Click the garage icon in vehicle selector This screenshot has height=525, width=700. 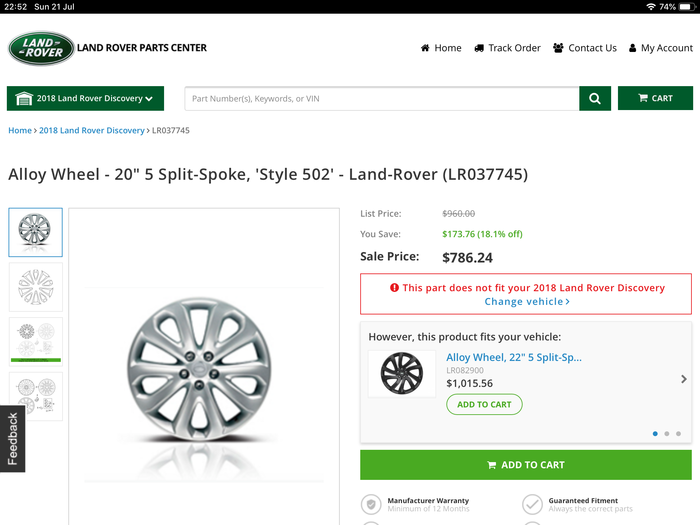[x=24, y=98]
